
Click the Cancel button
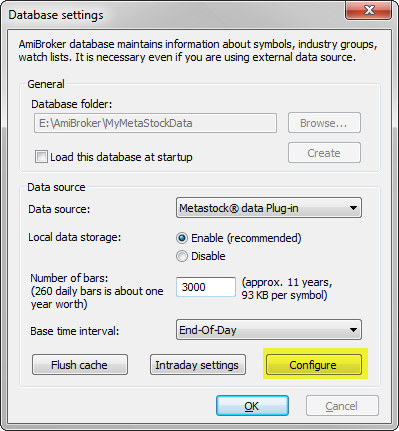click(x=342, y=406)
